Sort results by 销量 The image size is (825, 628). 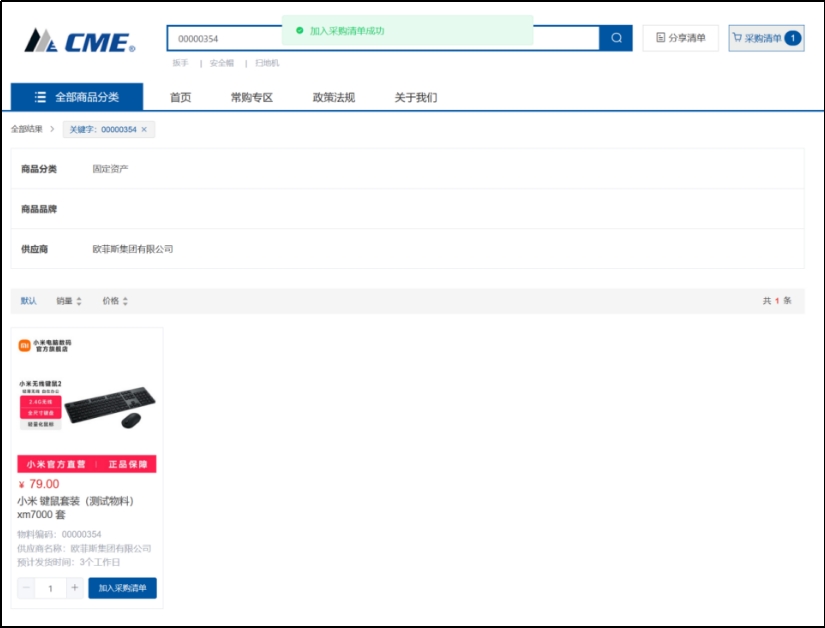click(x=69, y=301)
